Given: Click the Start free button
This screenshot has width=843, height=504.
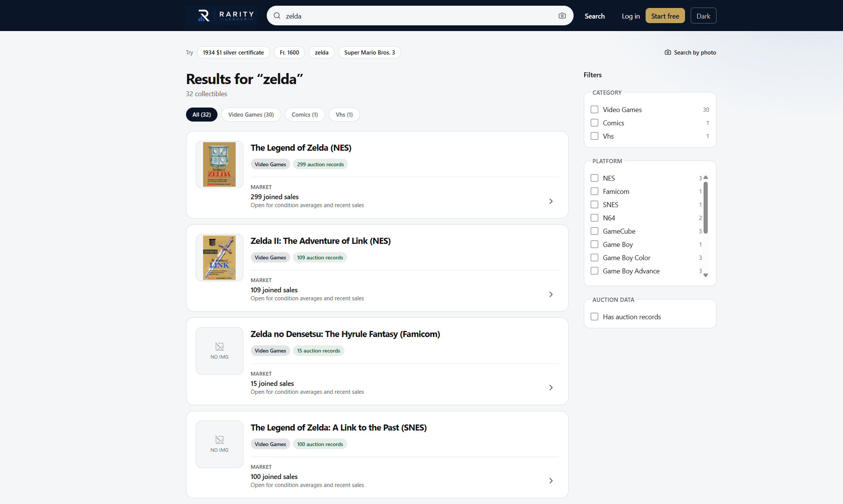Looking at the screenshot, I should (x=665, y=16).
